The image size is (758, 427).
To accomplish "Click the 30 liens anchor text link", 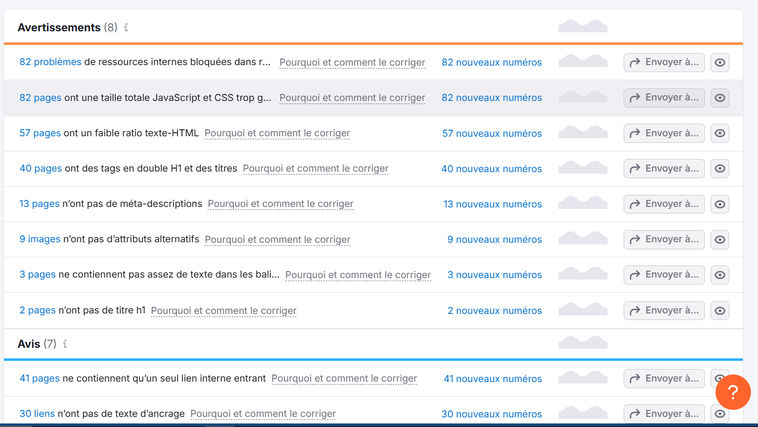I will point(37,414).
